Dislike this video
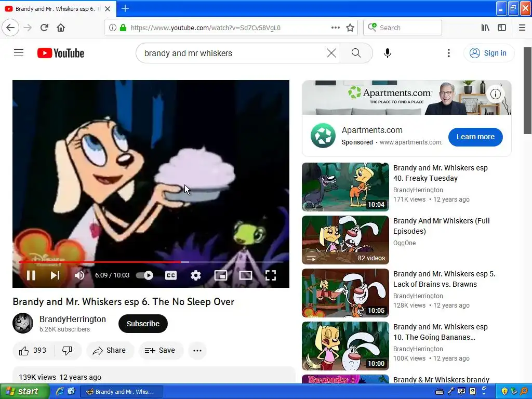This screenshot has height=399, width=532. 68,351
